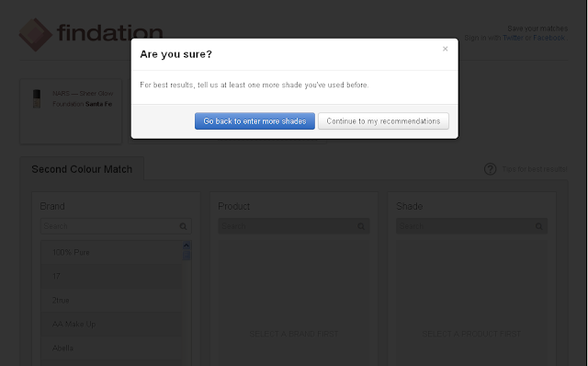Select the NARS Sheer Glow foundation thumbnail
The image size is (588, 366).
[37, 98]
